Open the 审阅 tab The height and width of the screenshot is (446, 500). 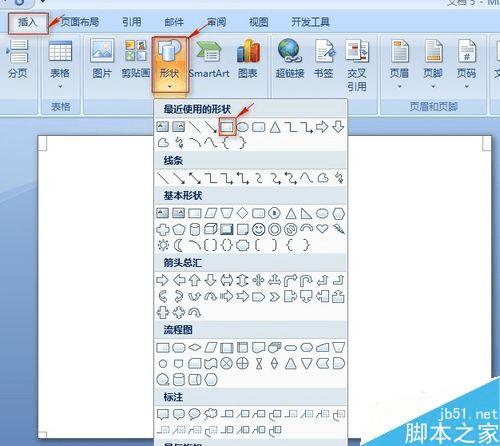[216, 22]
